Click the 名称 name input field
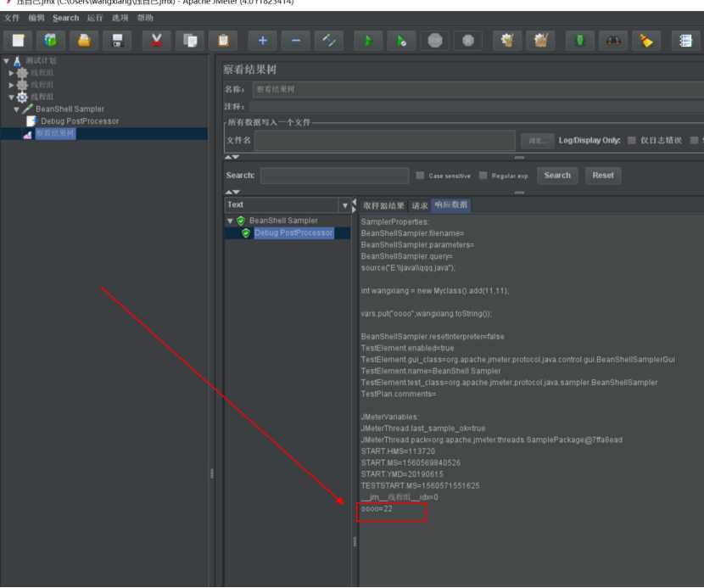 [x=478, y=89]
